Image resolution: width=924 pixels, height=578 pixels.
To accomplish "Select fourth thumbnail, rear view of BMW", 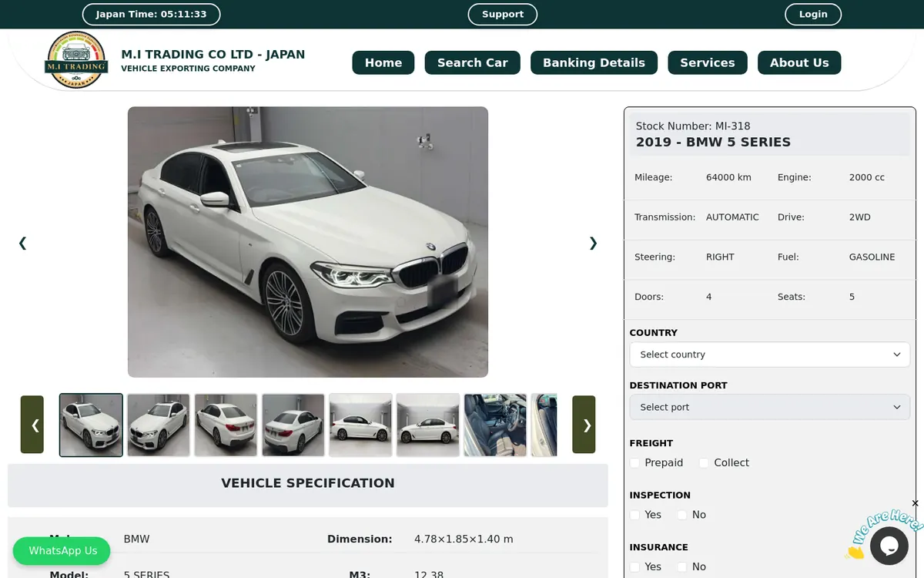I will click(293, 425).
